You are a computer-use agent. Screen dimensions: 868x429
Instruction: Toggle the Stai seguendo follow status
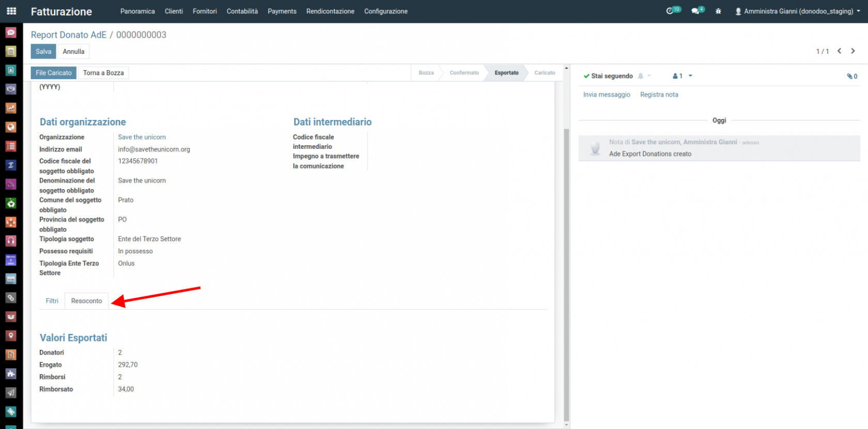tap(608, 76)
